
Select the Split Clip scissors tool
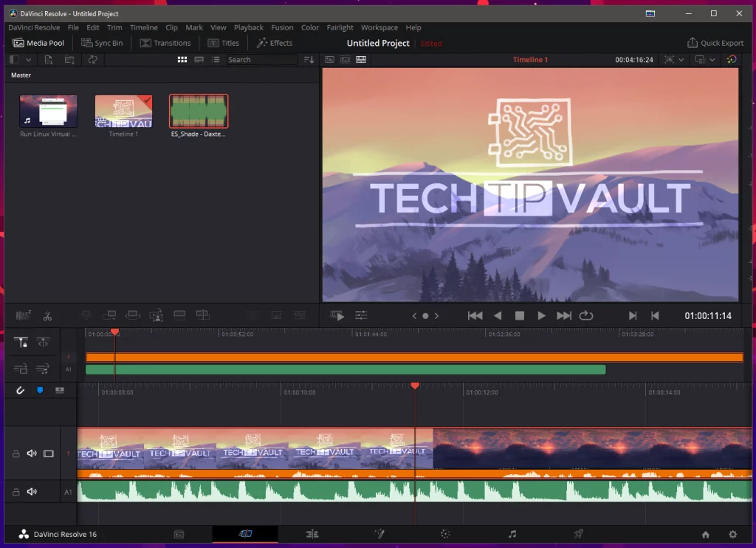(47, 316)
